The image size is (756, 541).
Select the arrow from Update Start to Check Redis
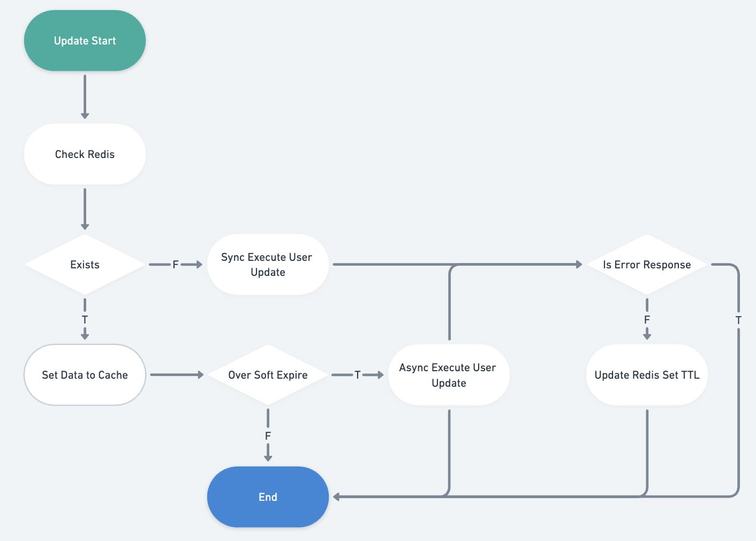click(x=85, y=96)
